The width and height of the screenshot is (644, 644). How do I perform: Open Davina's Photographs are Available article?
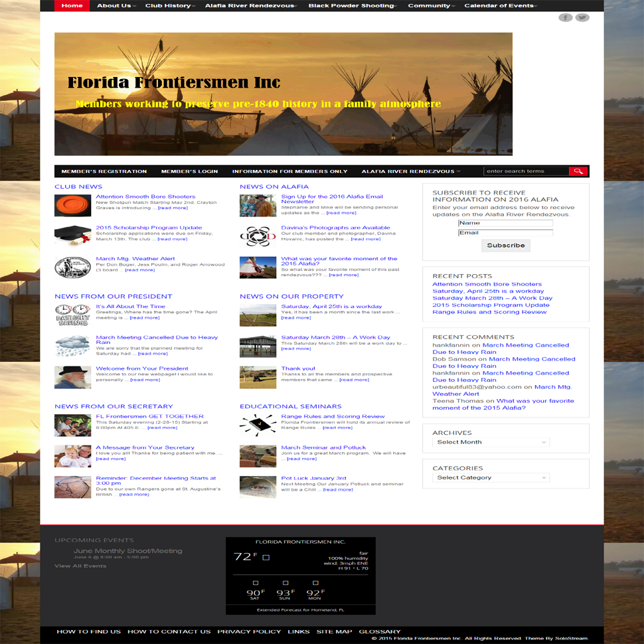(x=335, y=228)
